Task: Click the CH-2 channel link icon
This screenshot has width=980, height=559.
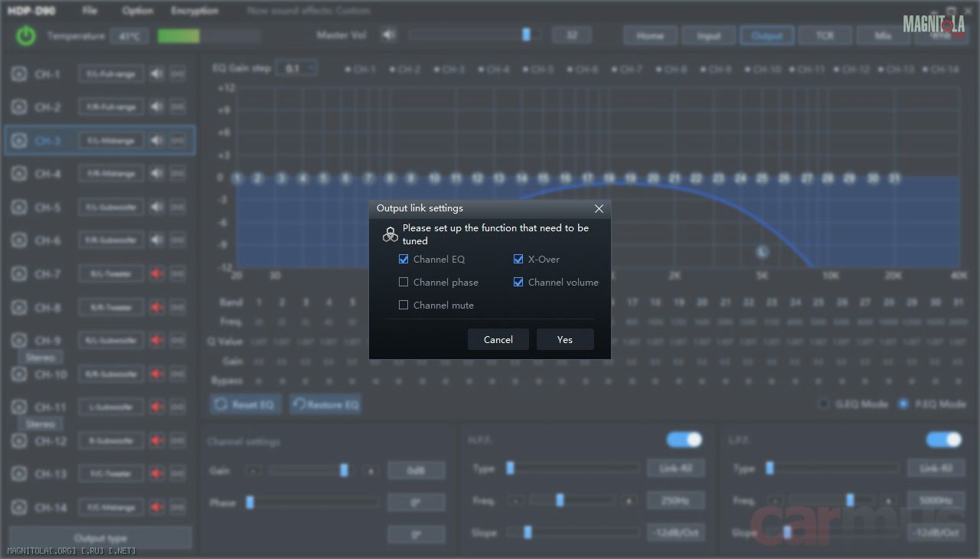Action: 178,107
